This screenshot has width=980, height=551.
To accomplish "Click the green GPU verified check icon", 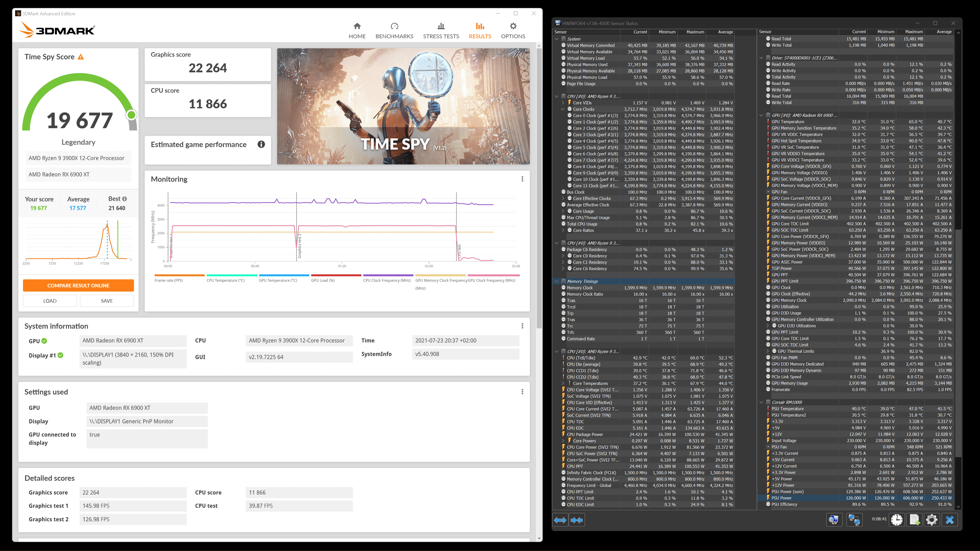I will (44, 341).
